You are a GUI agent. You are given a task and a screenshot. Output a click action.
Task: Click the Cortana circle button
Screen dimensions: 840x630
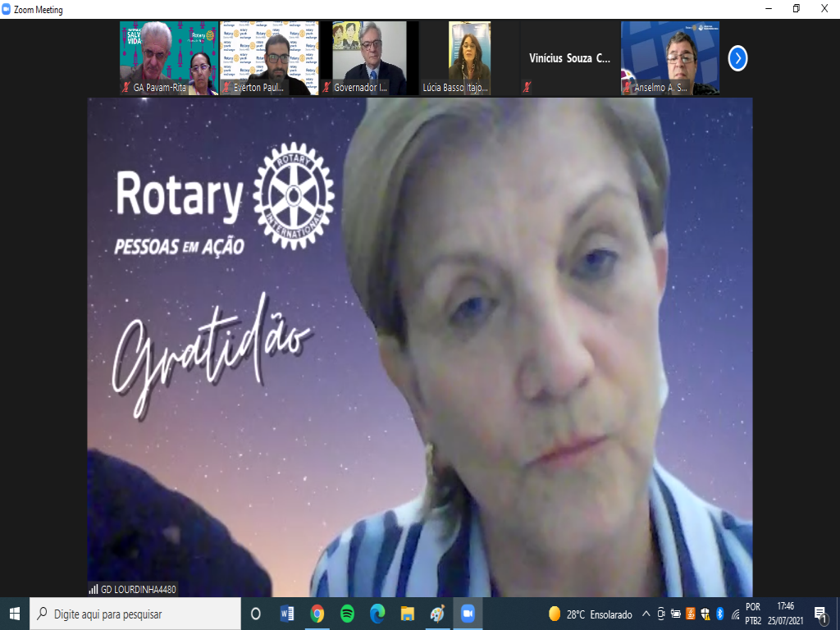(x=255, y=614)
